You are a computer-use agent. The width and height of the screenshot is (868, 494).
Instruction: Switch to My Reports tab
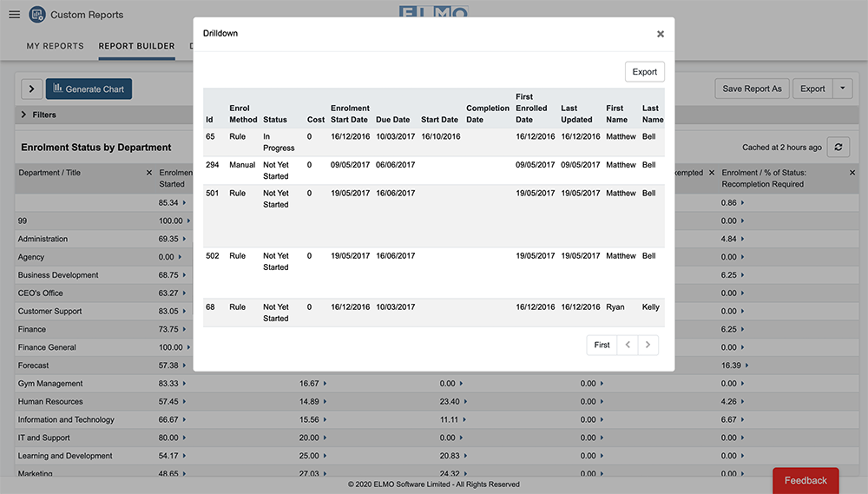coord(56,46)
